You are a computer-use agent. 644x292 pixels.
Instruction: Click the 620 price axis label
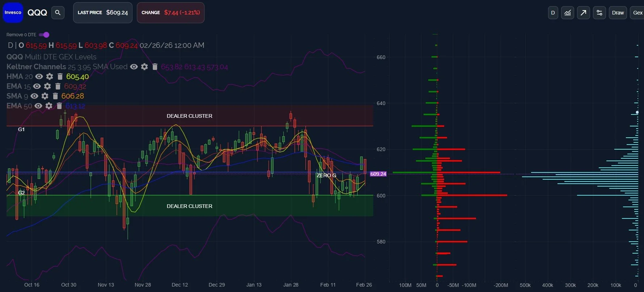[381, 149]
